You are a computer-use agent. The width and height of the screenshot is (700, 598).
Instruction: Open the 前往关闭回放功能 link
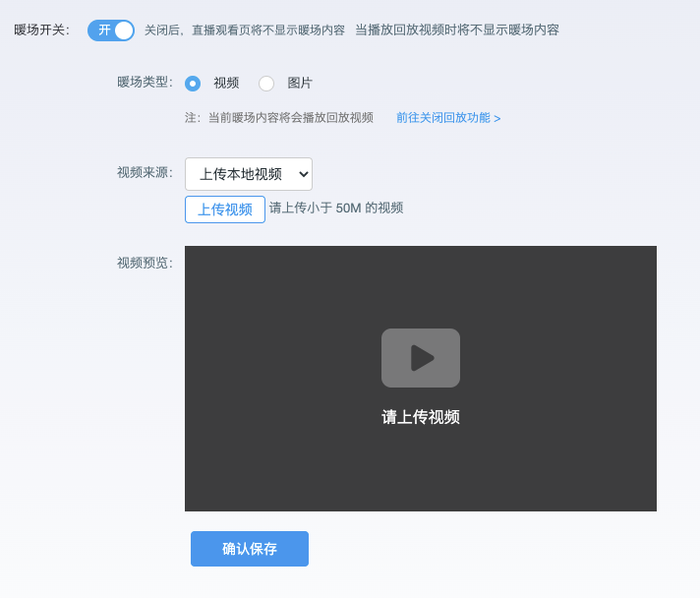pos(442,118)
